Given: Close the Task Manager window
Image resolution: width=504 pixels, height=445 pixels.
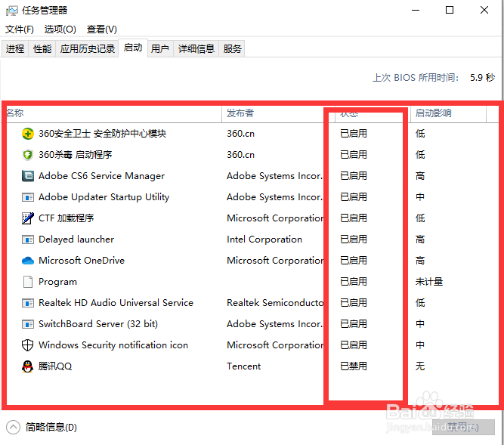Looking at the screenshot, I should tap(484, 11).
